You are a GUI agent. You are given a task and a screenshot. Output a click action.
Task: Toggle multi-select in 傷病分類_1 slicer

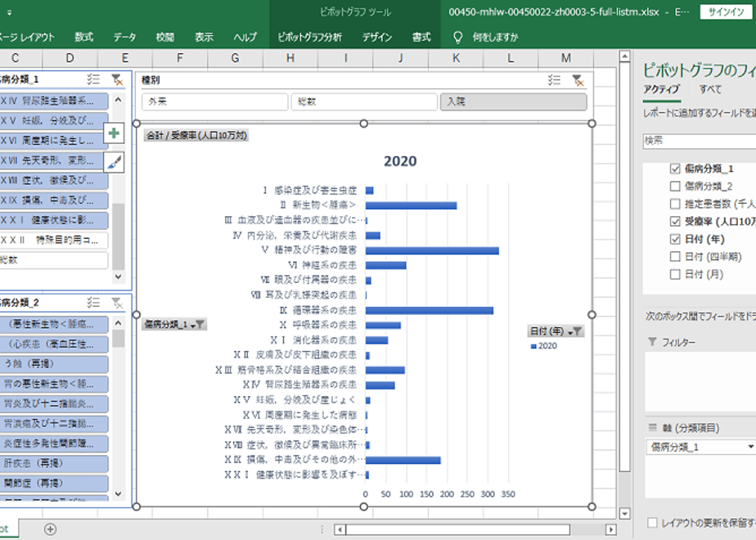pyautogui.click(x=93, y=79)
